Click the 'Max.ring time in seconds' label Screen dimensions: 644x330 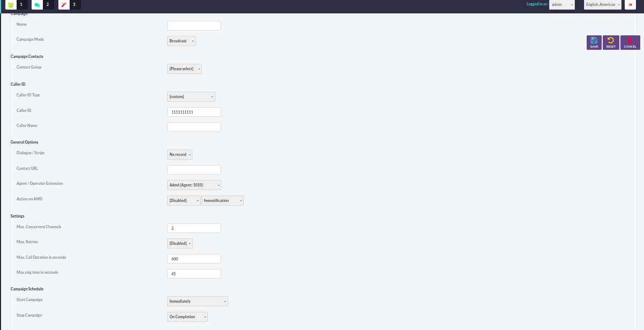pyautogui.click(x=37, y=272)
